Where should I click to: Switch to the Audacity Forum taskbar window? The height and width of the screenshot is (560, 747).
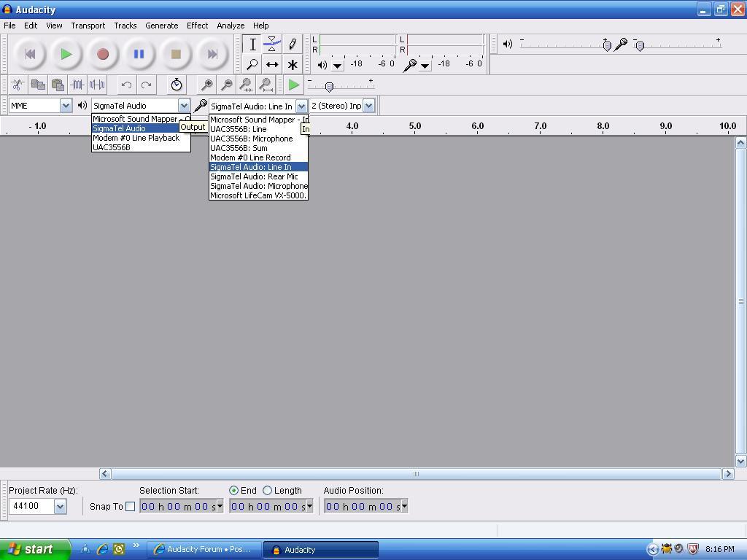click(204, 549)
